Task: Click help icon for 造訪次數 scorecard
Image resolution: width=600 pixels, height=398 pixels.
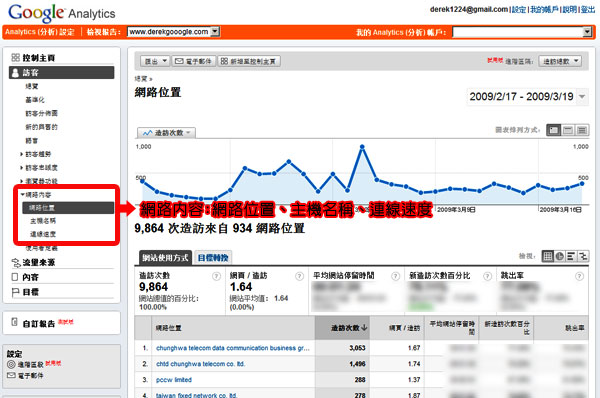Action: coord(217,276)
